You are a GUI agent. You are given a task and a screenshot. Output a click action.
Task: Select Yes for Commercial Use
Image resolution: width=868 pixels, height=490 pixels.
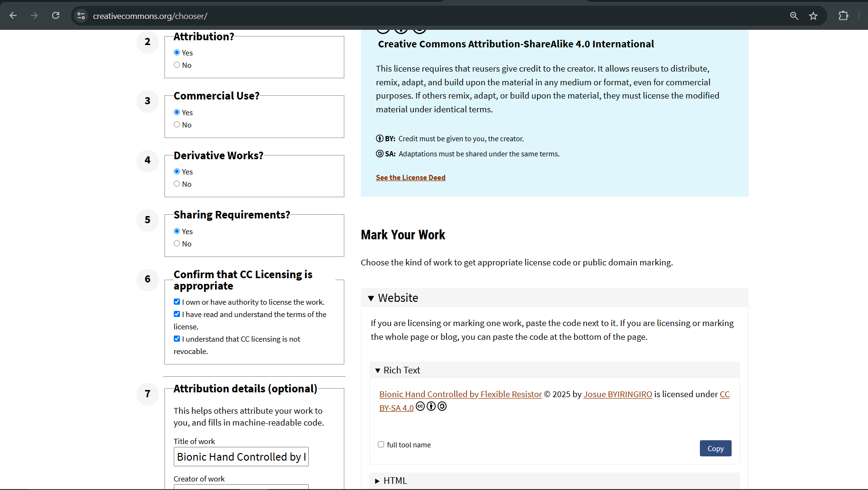(177, 112)
